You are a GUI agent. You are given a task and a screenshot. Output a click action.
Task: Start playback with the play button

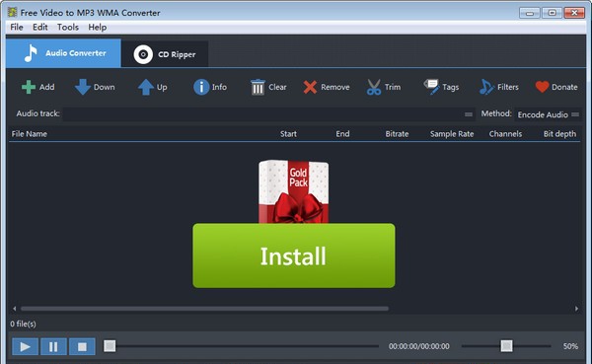(x=25, y=346)
